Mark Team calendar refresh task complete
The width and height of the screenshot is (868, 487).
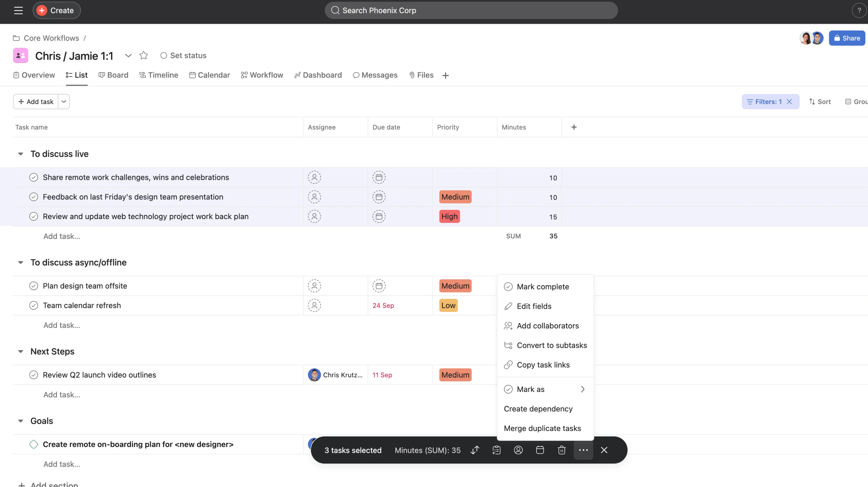(x=34, y=305)
